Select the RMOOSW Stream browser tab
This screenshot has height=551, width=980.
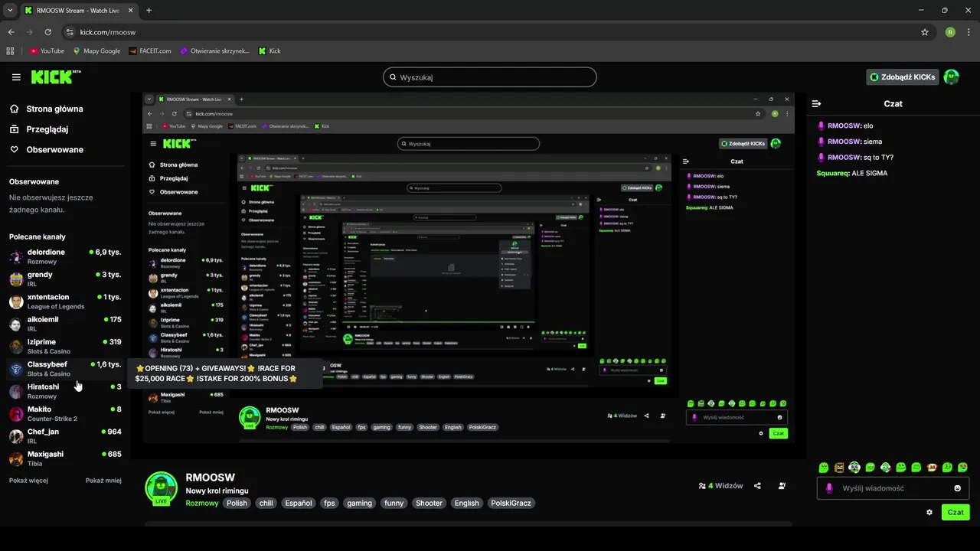coord(79,11)
